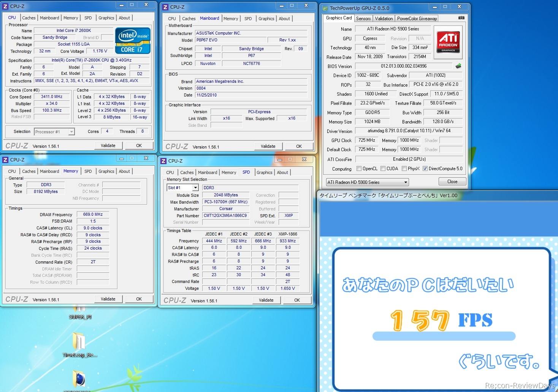Click the Intel Core i7 inside logo
Viewport: 558px width, 392px height.
pyautogui.click(x=133, y=41)
